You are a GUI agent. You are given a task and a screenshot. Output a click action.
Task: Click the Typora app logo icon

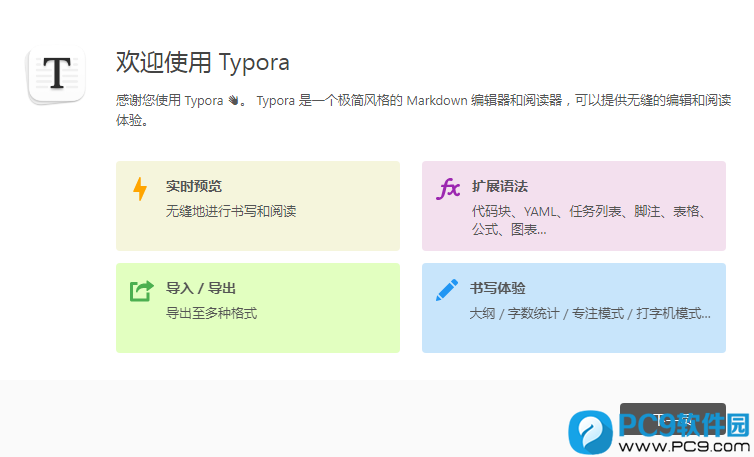(x=57, y=75)
